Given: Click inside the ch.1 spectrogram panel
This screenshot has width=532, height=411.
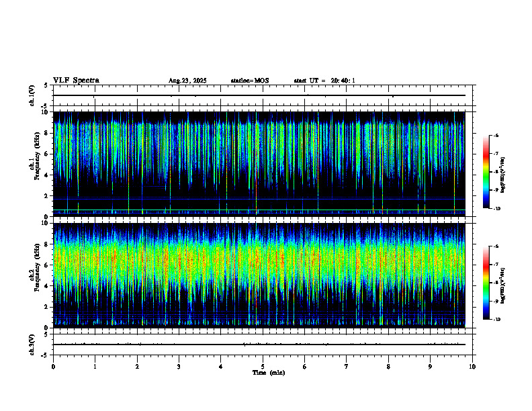Looking at the screenshot, I should 259,164.
